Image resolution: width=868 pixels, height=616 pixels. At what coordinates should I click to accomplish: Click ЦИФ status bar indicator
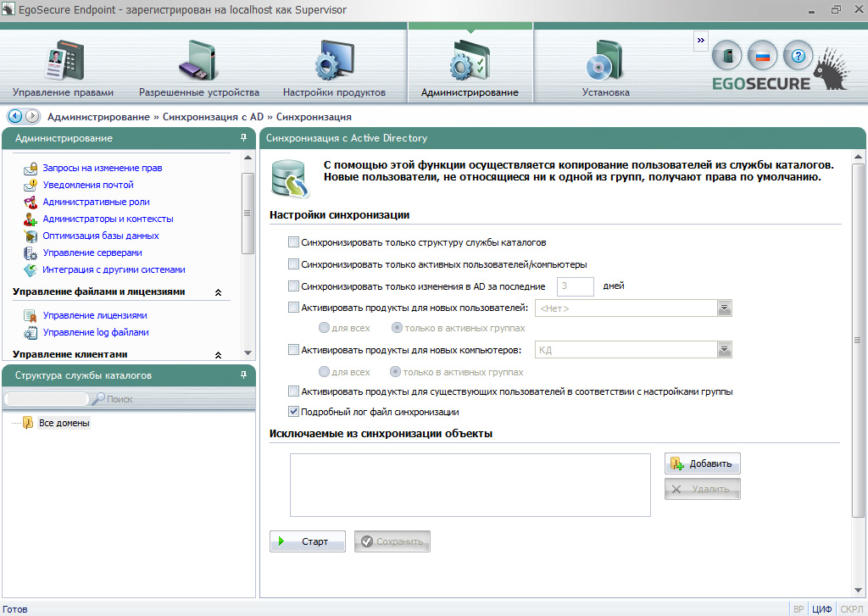[822, 609]
